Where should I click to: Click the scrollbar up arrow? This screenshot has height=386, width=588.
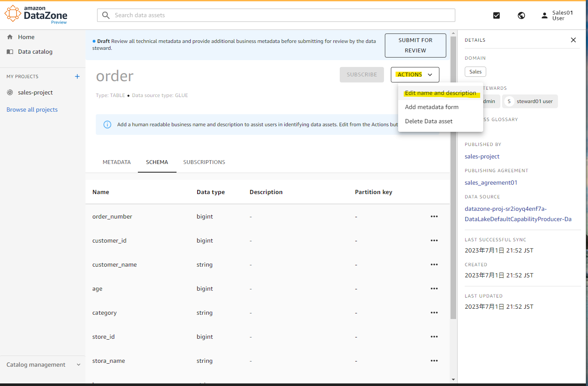453,33
